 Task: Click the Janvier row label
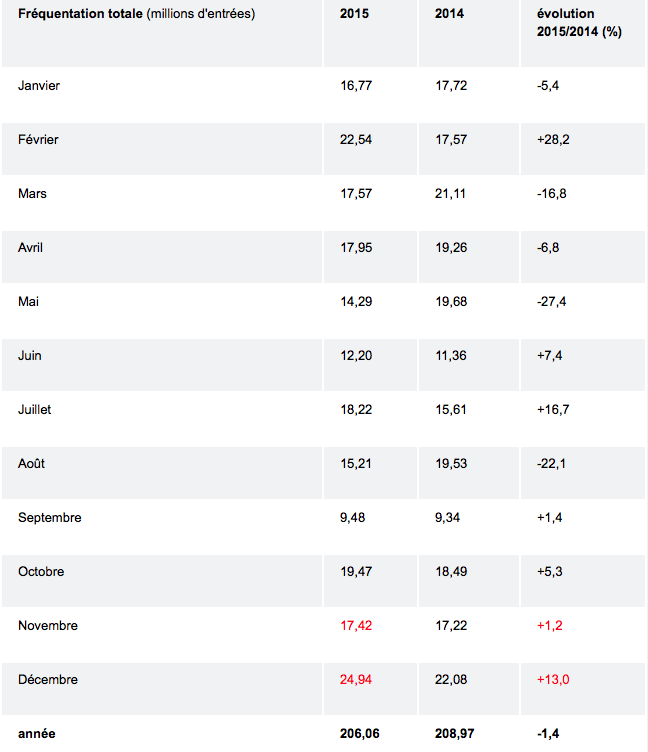coord(39,86)
